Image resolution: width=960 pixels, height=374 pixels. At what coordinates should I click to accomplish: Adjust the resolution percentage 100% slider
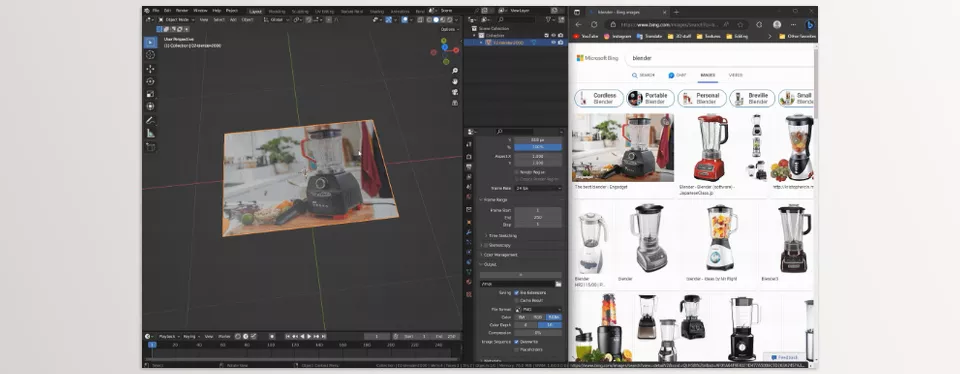click(x=538, y=148)
